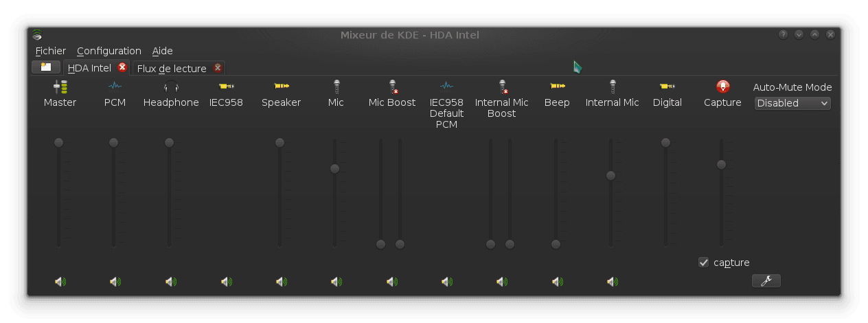Mute the IEC958 Default PCM channel
The width and height of the screenshot is (868, 323).
[447, 282]
